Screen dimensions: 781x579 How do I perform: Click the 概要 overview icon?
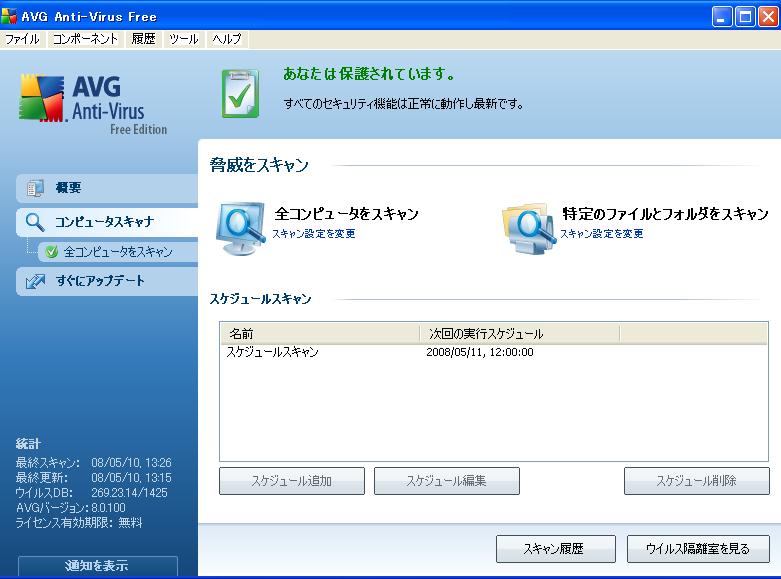click(x=35, y=188)
